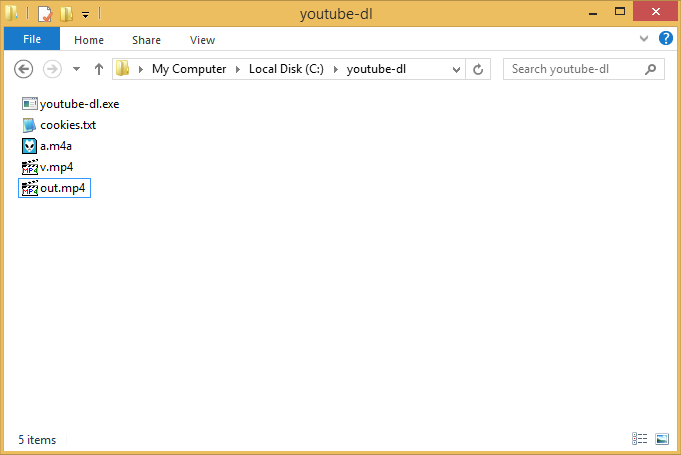Open the File ribbon tab
The image size is (681, 455).
32,39
